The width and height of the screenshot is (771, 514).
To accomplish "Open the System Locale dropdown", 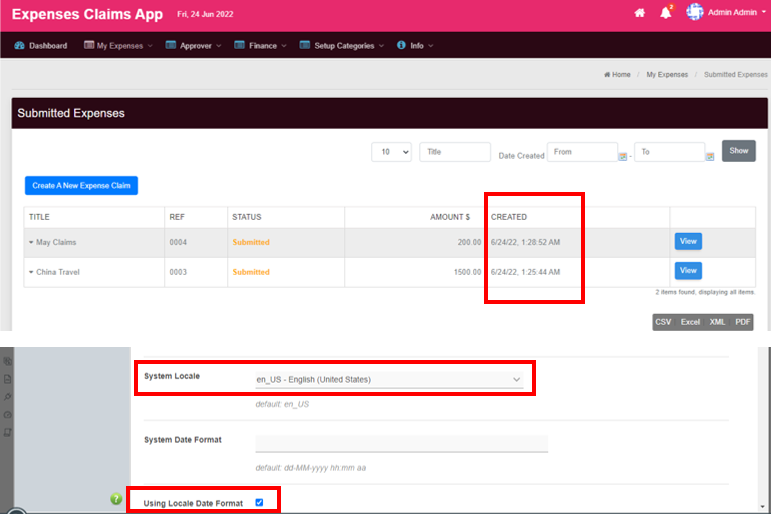I will click(x=388, y=380).
